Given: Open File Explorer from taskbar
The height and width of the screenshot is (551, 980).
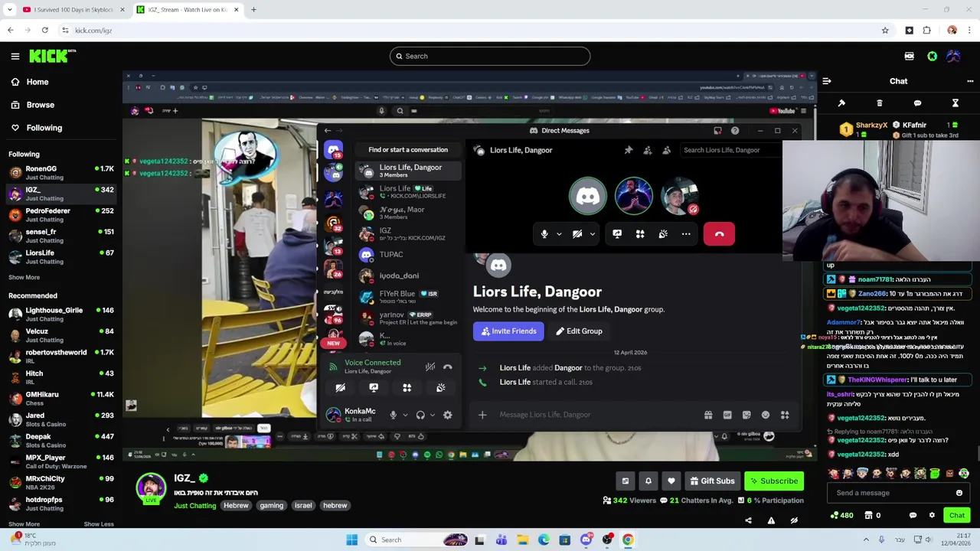Looking at the screenshot, I should tap(522, 540).
